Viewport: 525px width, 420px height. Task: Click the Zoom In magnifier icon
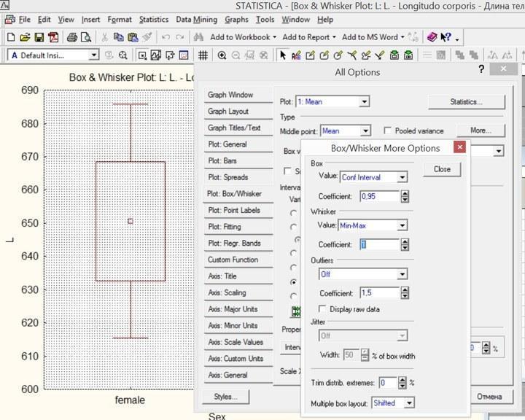[222, 55]
